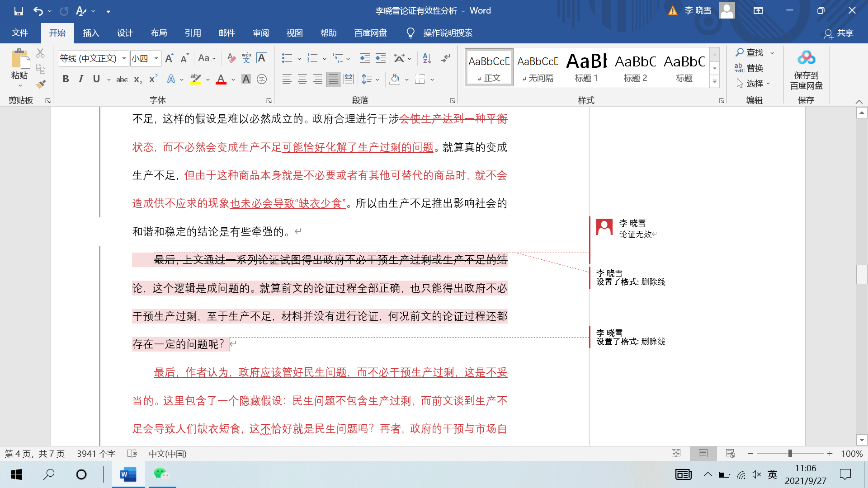Viewport: 868px width, 488px height.
Task: Apply bold formatting to selected text
Action: (x=66, y=79)
